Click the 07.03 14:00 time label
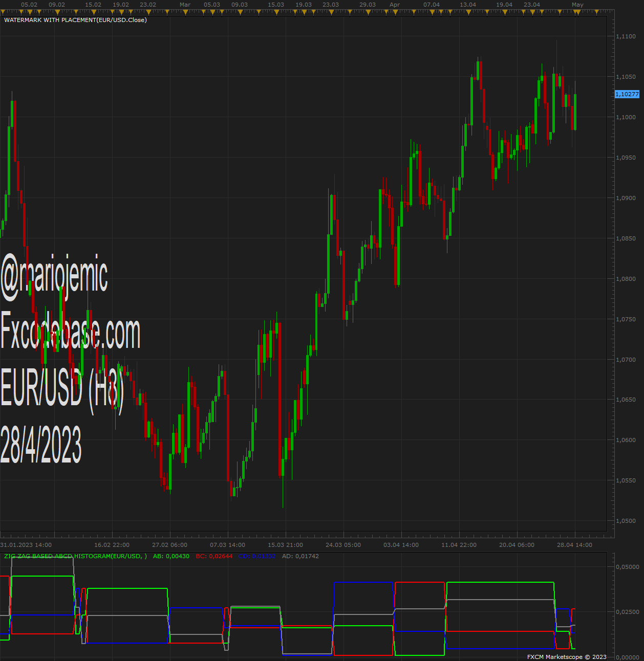The width and height of the screenshot is (644, 661). click(228, 545)
